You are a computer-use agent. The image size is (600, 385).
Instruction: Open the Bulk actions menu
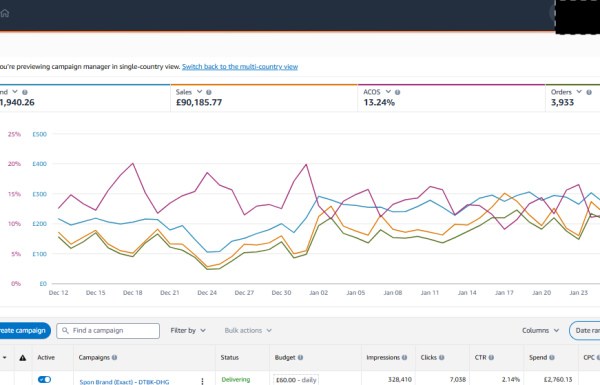tap(248, 330)
